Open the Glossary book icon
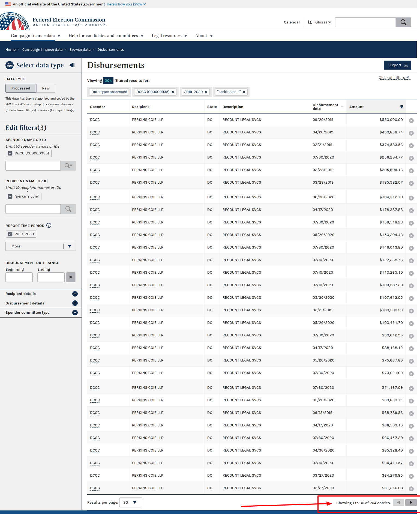The image size is (420, 514). coord(310,22)
